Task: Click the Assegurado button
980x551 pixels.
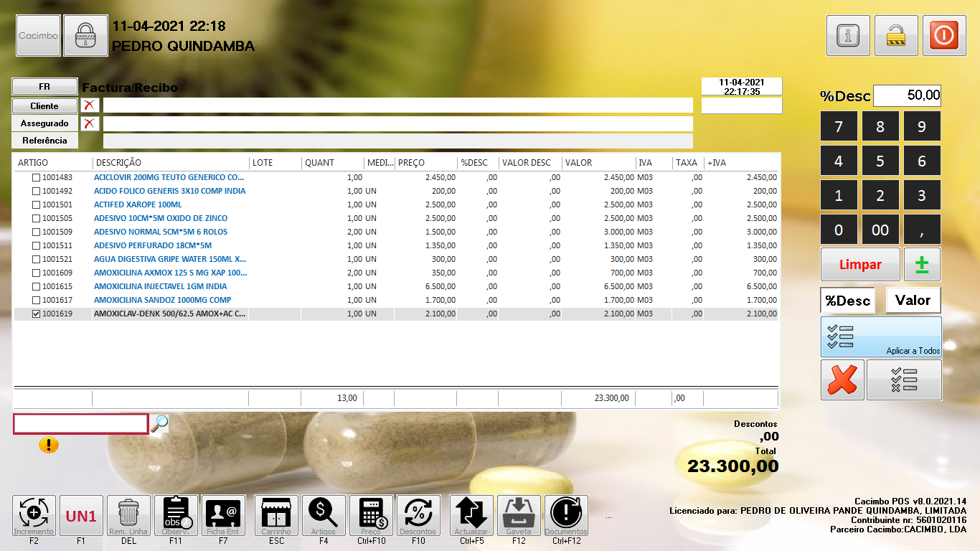Action: coord(44,123)
